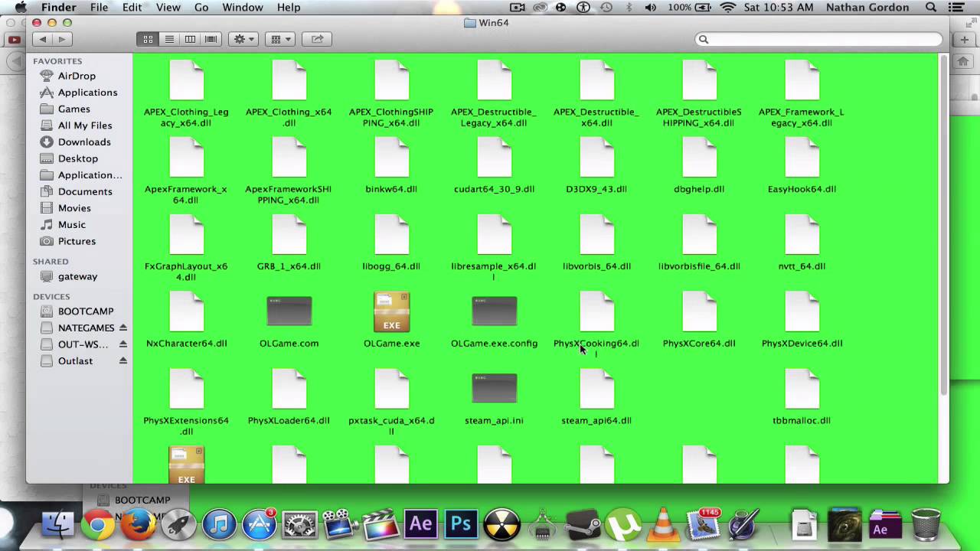Screen dimensions: 980x551
Task: Switch to column view mode
Action: [x=190, y=39]
